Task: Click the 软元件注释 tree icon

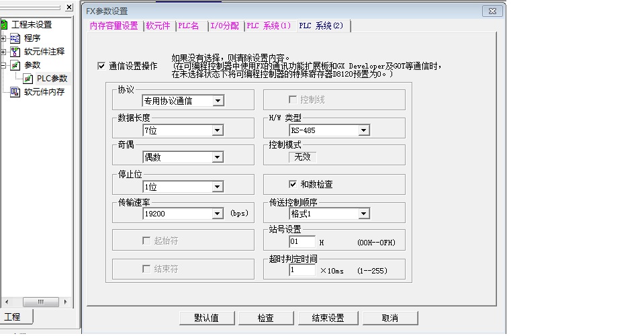Action: pos(15,52)
